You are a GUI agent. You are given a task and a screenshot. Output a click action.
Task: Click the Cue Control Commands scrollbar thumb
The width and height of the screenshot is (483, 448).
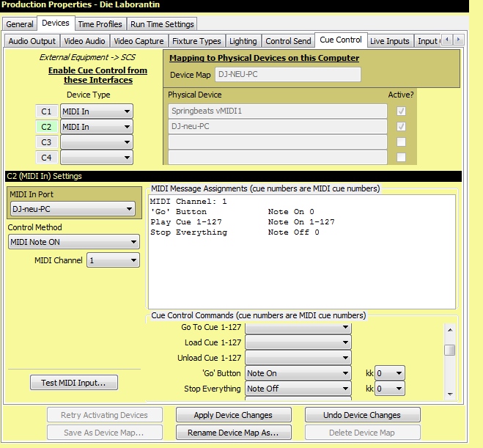(x=449, y=350)
